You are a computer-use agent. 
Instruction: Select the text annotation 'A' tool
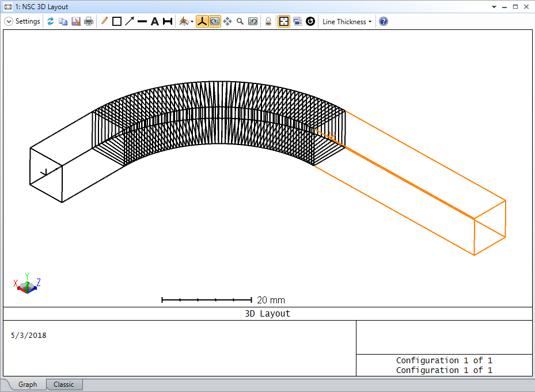point(155,21)
